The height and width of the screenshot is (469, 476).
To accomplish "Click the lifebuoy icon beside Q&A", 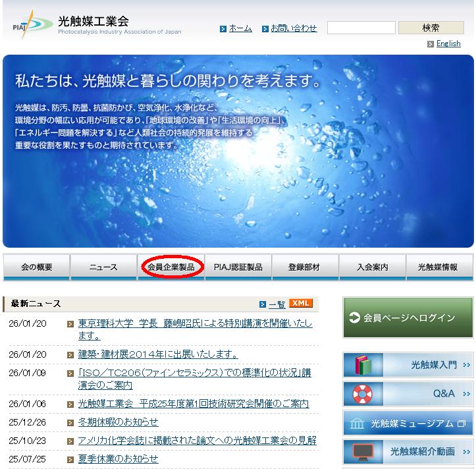I will click(362, 394).
